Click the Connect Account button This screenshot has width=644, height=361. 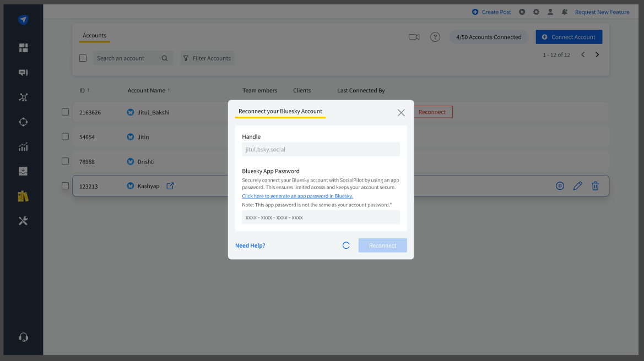(x=569, y=37)
